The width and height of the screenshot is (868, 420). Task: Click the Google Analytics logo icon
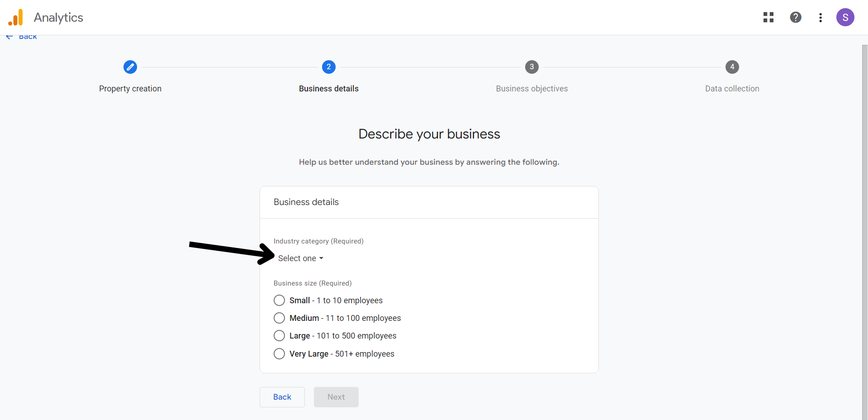(15, 18)
